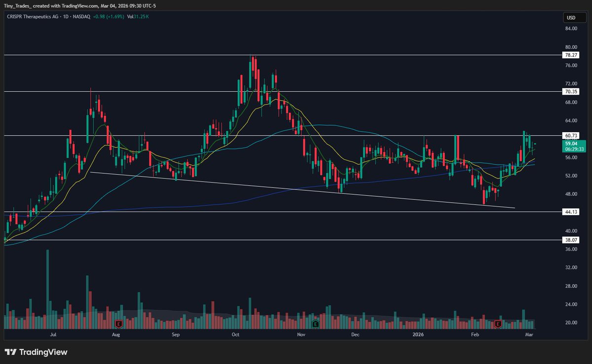This screenshot has width=592, height=364.
Task: Select the 70.35 horizontal line price label
Action: [571, 92]
